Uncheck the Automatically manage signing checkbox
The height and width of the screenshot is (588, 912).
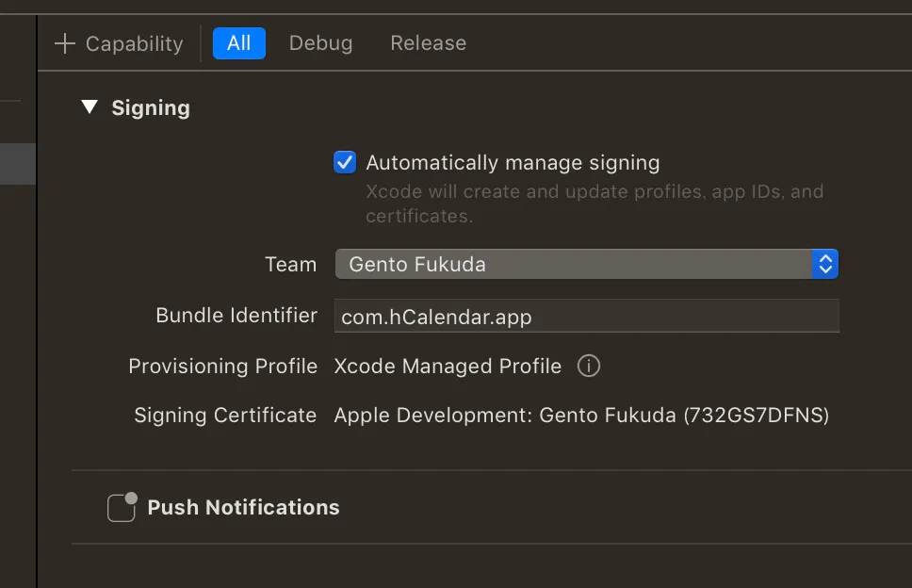tap(345, 162)
